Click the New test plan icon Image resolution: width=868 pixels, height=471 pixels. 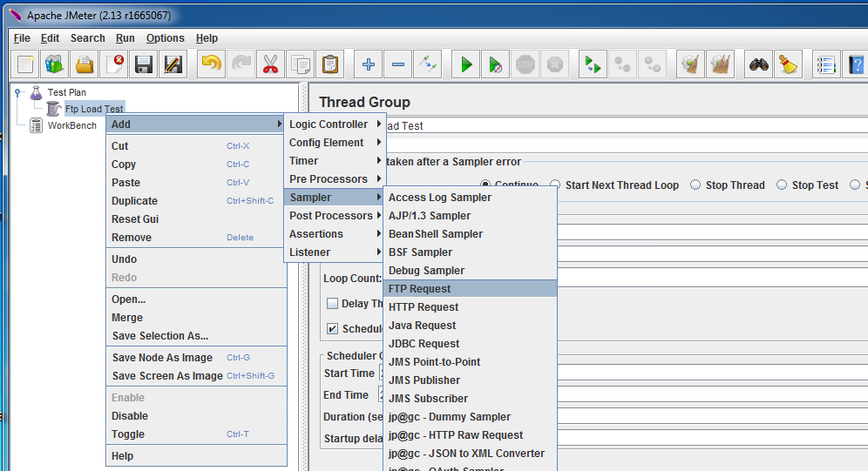click(x=25, y=64)
